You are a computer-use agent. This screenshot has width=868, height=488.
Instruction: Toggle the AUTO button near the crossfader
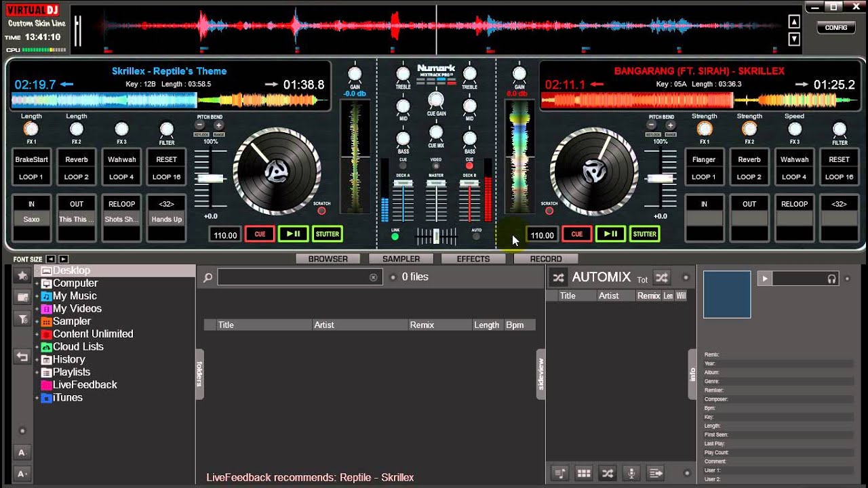click(476, 237)
